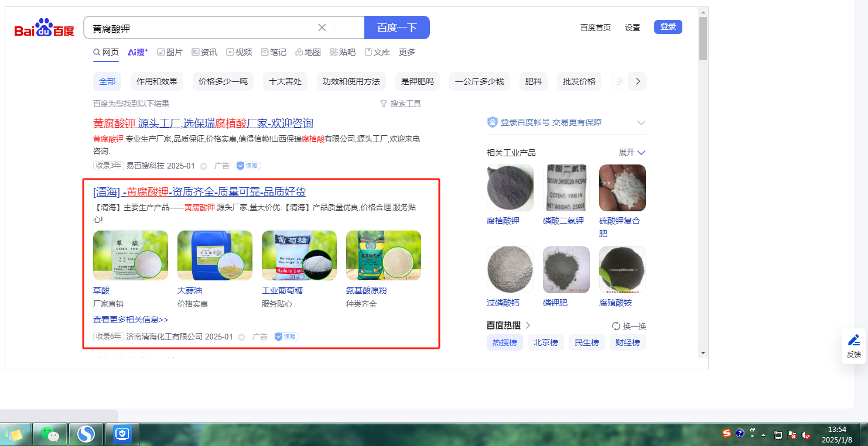Select the 全部 filter chip
This screenshot has width=868, height=446.
tap(107, 81)
